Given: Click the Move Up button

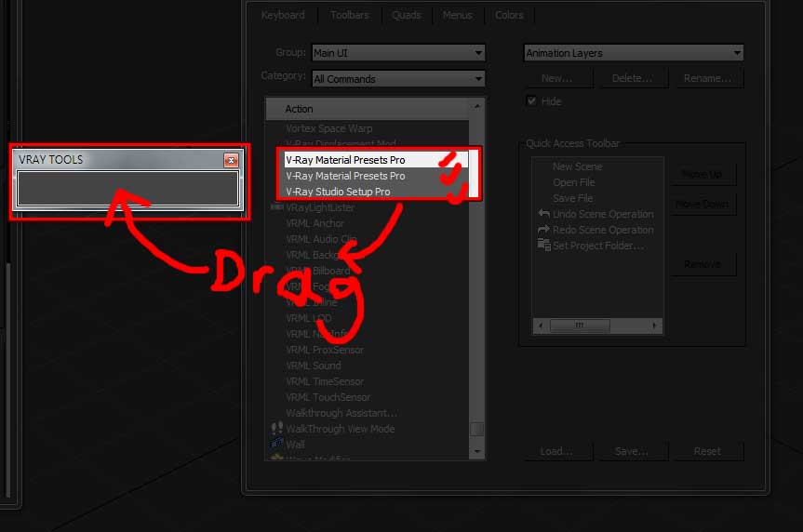Looking at the screenshot, I should click(703, 175).
